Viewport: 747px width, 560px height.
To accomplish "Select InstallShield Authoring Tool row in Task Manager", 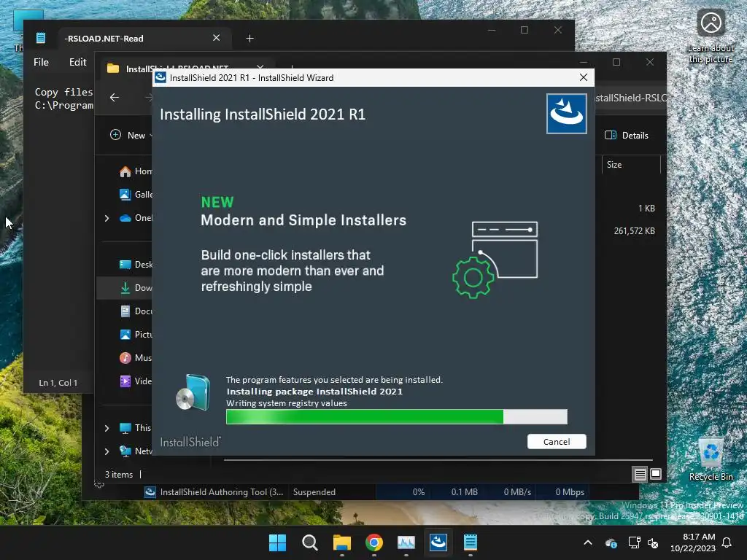I will click(366, 492).
